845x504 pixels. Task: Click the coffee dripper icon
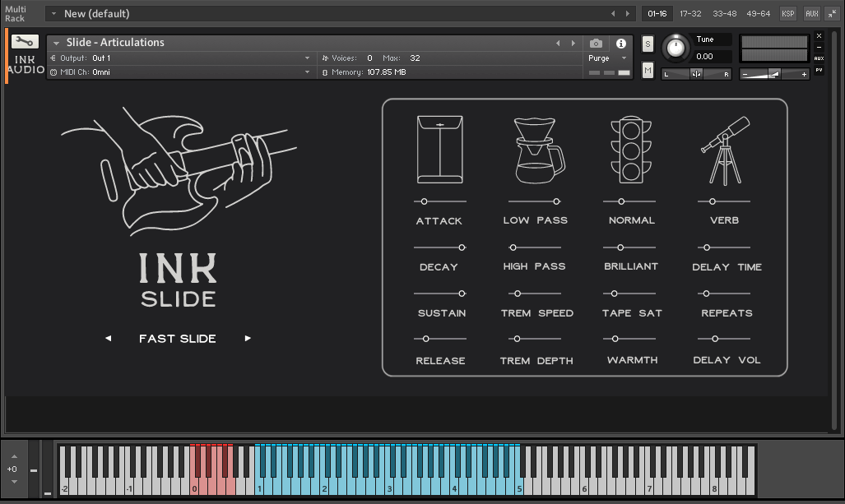coord(538,150)
